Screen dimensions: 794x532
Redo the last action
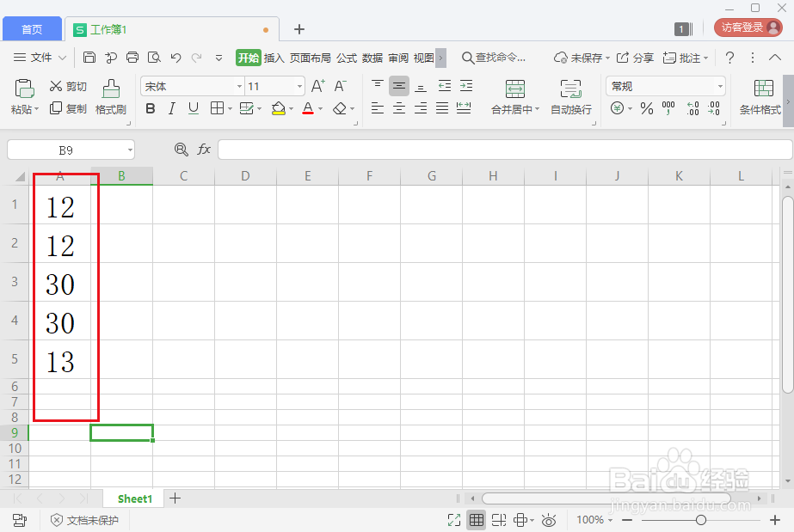coord(197,58)
